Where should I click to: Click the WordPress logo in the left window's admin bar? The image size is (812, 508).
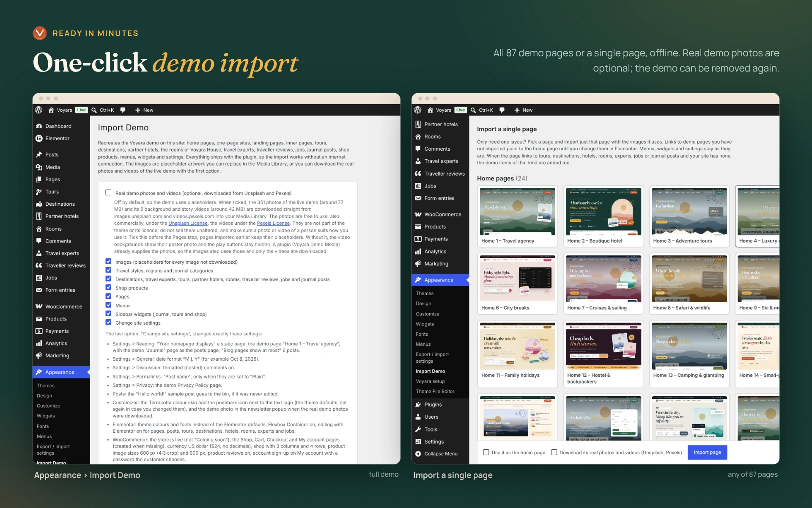click(x=38, y=110)
